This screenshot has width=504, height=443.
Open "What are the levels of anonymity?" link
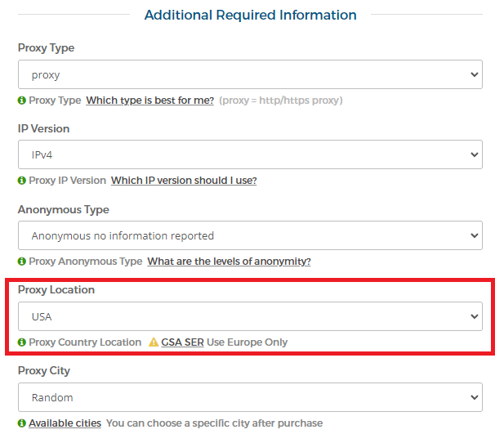pos(229,262)
